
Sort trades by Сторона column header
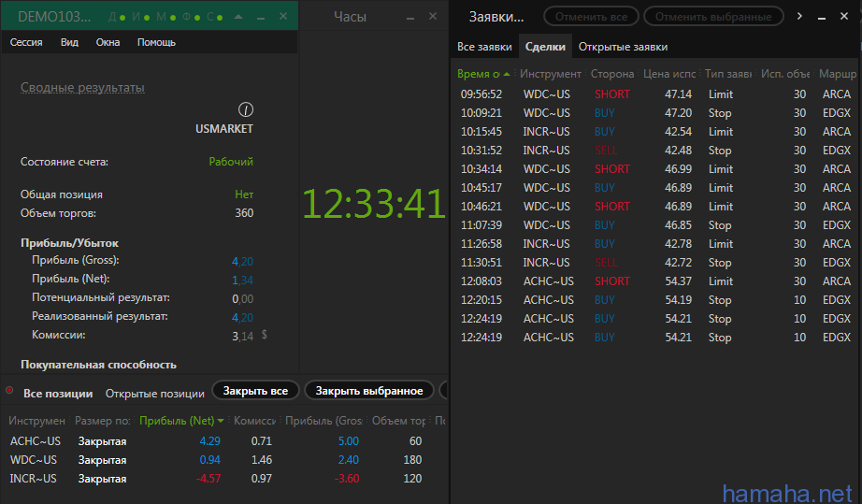point(611,74)
